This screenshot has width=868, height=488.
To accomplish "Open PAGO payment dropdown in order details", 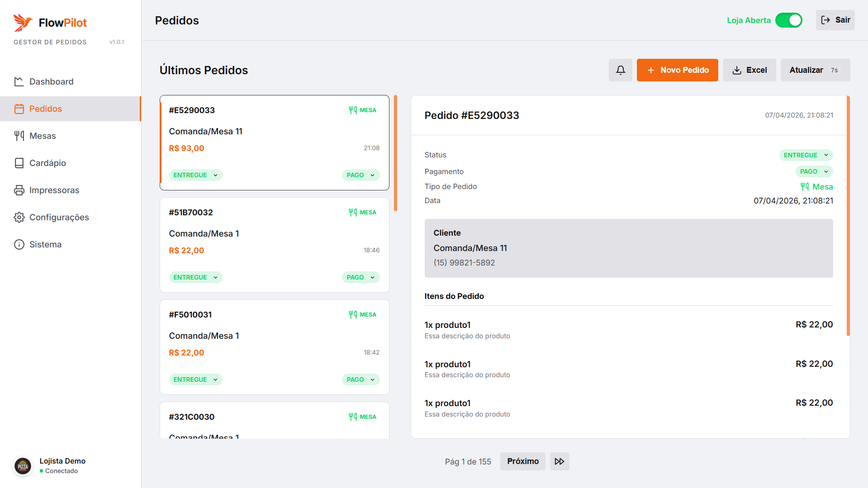I will pos(814,171).
